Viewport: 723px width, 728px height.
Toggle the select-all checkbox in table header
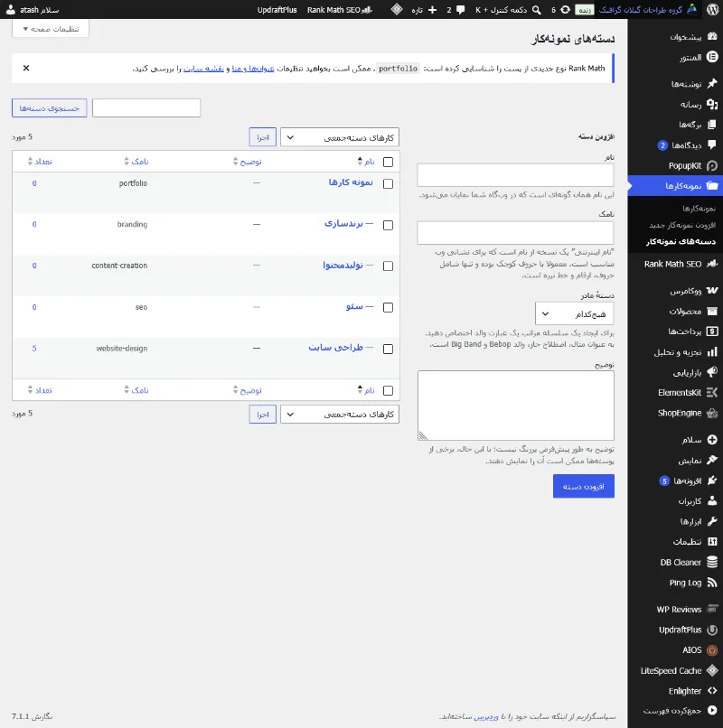tap(388, 162)
